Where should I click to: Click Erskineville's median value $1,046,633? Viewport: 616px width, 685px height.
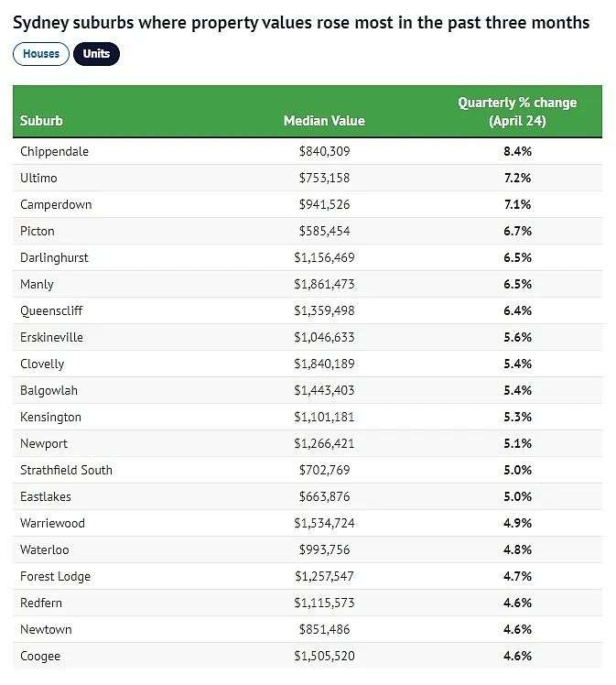[x=324, y=337]
